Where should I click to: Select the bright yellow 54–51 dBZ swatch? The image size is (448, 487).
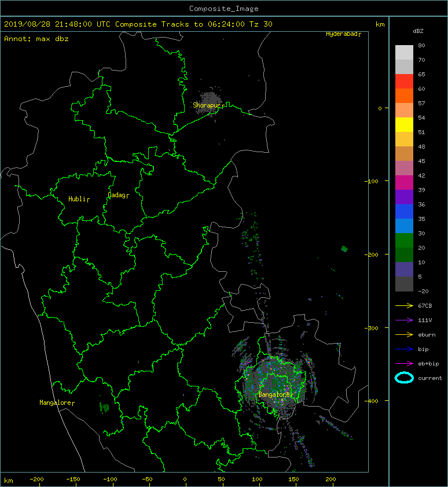coord(404,124)
